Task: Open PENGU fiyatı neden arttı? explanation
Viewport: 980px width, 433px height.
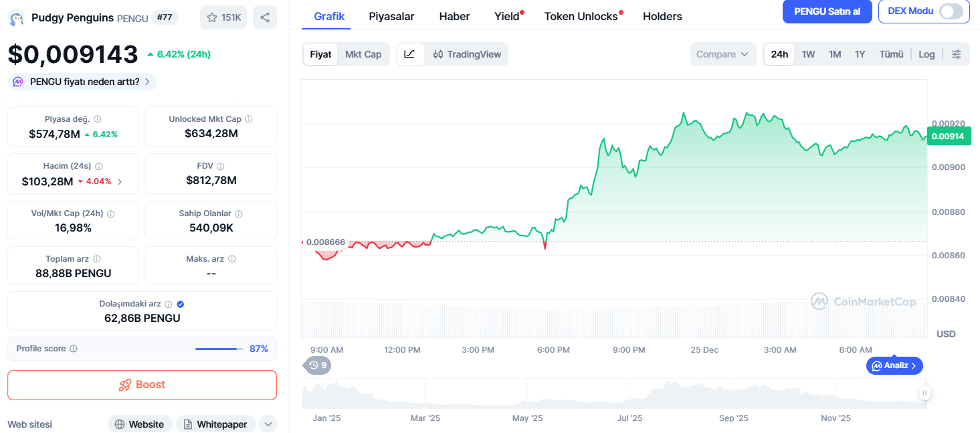Action: (82, 82)
